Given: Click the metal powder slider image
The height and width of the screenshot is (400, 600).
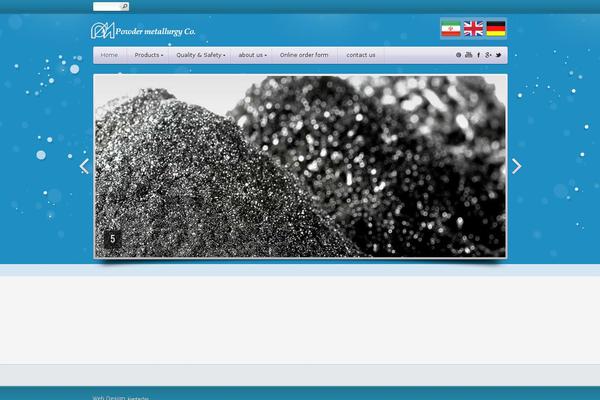Looking at the screenshot, I should tap(300, 166).
